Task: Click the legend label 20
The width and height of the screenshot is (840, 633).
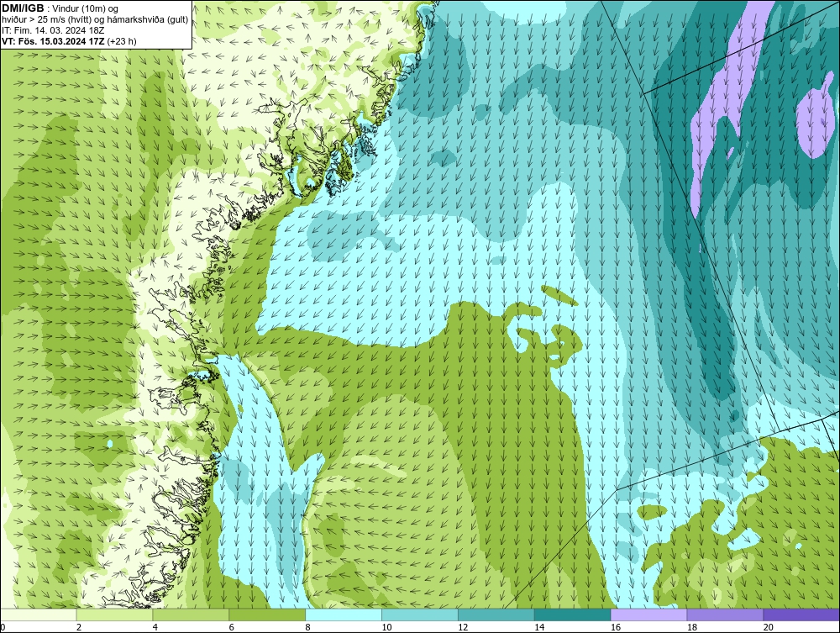Action: (769, 627)
